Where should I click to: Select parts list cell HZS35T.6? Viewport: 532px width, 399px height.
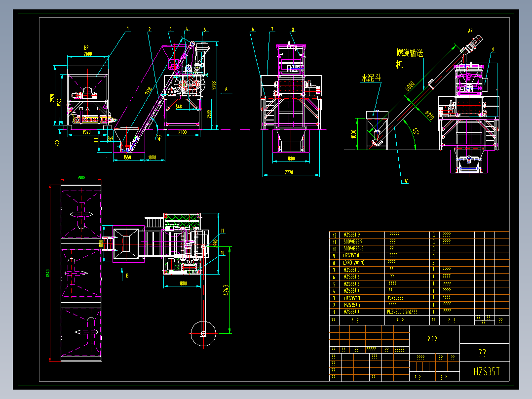[x=351, y=277]
